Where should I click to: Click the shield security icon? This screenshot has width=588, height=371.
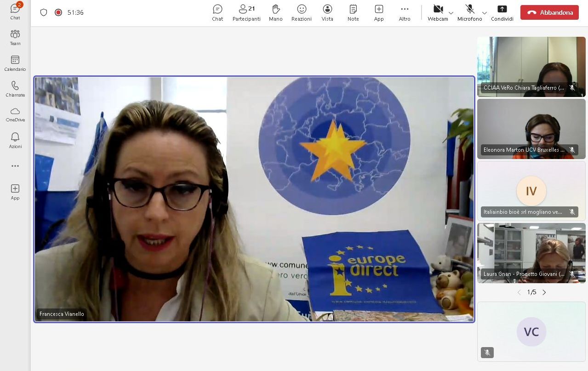tap(44, 12)
